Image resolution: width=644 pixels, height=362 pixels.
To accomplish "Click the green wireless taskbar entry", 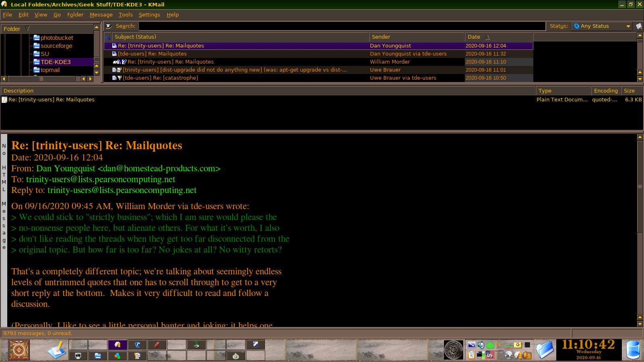I will point(196,345).
